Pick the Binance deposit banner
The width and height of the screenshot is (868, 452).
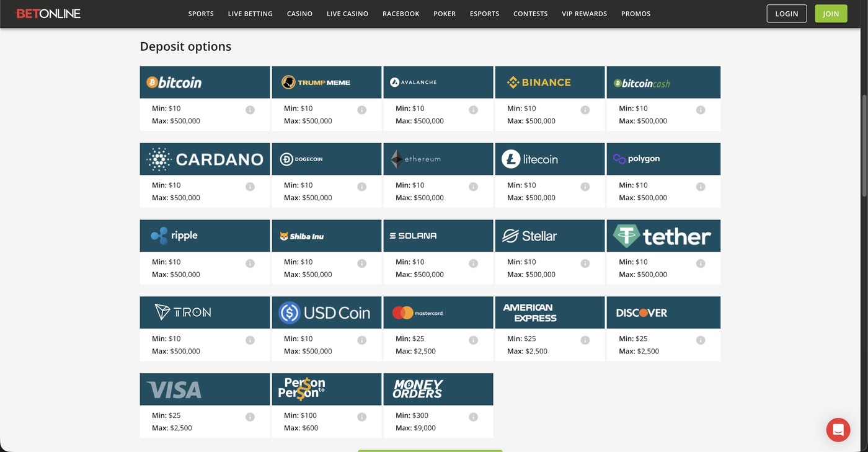click(x=550, y=82)
